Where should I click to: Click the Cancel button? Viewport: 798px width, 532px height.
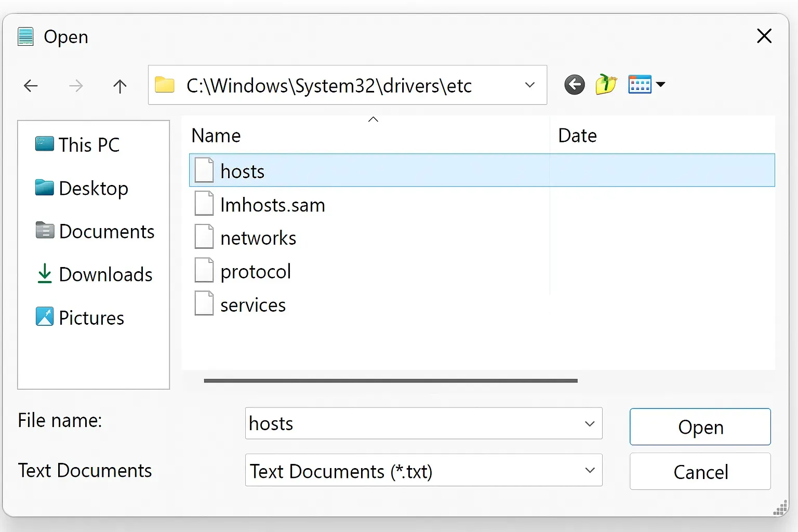pos(700,472)
